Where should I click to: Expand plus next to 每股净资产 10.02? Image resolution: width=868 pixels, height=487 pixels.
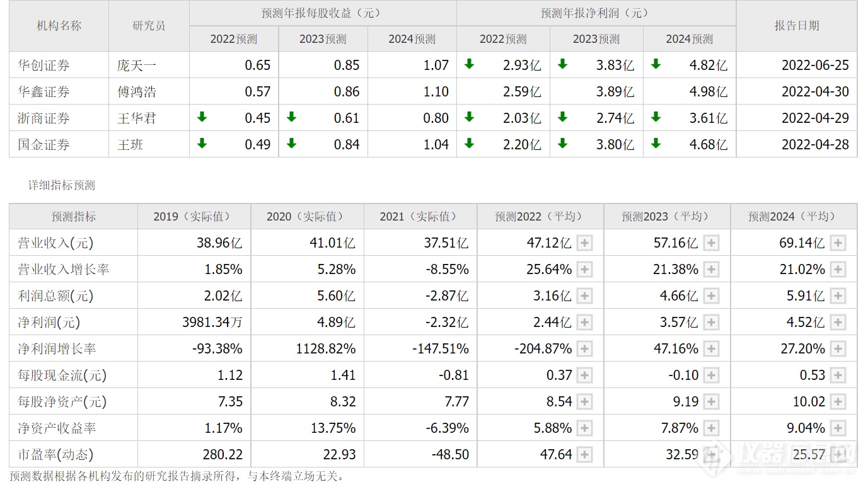(838, 402)
